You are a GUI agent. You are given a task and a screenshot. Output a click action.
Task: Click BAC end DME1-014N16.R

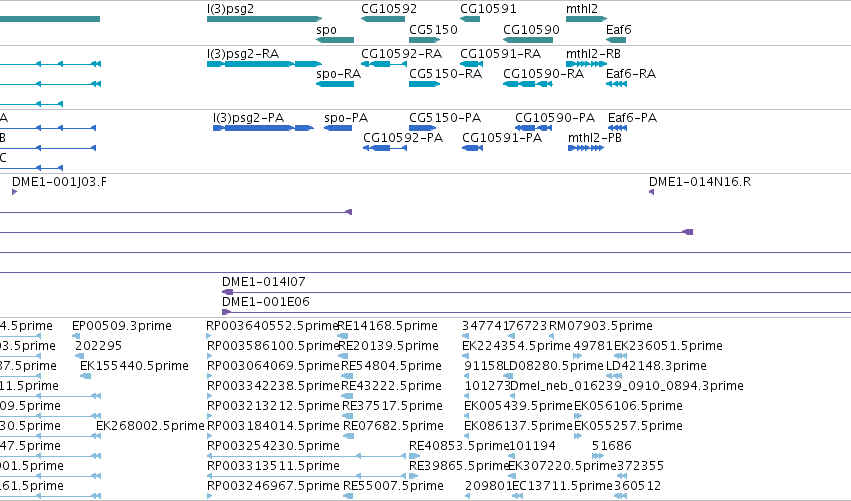[x=700, y=182]
